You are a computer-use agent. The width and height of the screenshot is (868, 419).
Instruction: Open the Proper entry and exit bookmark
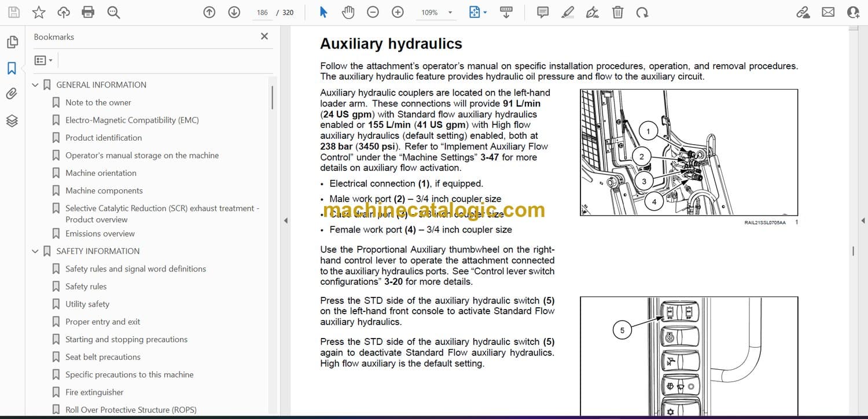[x=103, y=322]
